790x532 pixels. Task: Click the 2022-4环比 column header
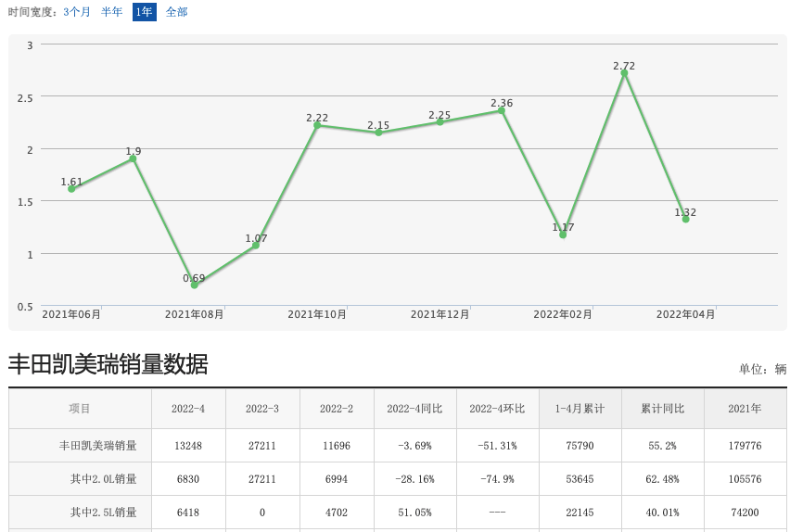(x=498, y=409)
